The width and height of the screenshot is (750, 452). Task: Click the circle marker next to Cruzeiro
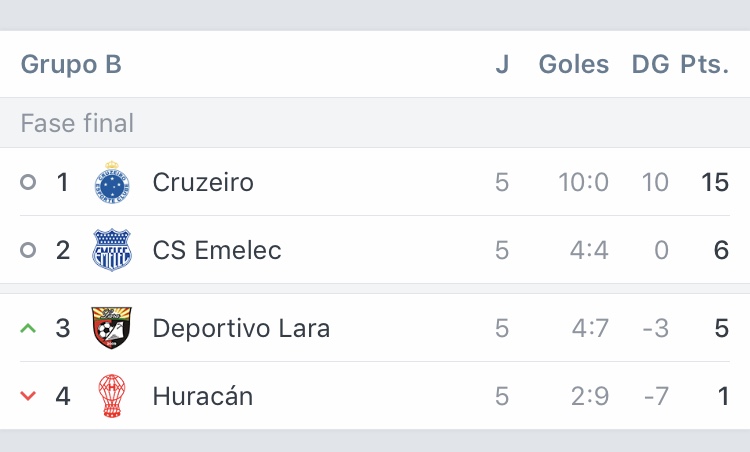28,182
